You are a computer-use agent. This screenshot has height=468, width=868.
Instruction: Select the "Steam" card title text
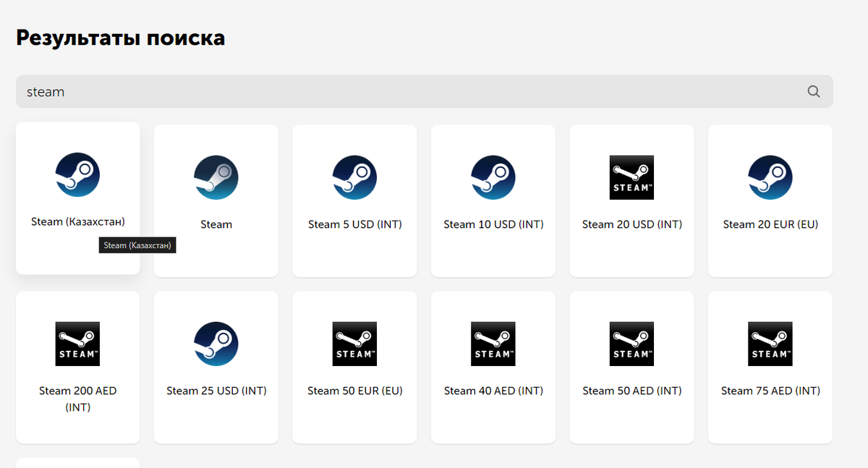click(216, 225)
